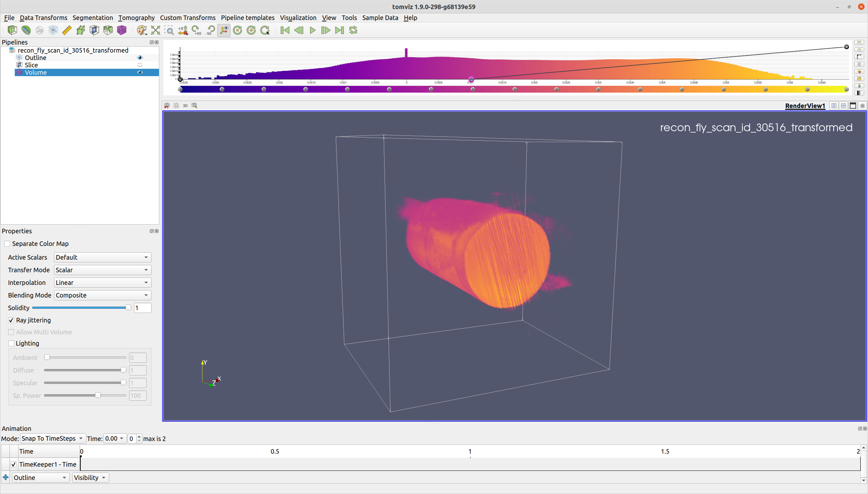
Task: Open Interpolation dropdown
Action: (x=102, y=283)
